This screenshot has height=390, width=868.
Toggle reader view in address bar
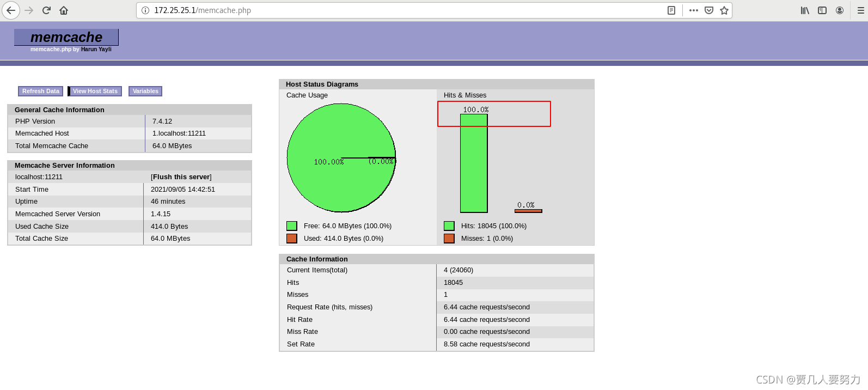pos(671,10)
